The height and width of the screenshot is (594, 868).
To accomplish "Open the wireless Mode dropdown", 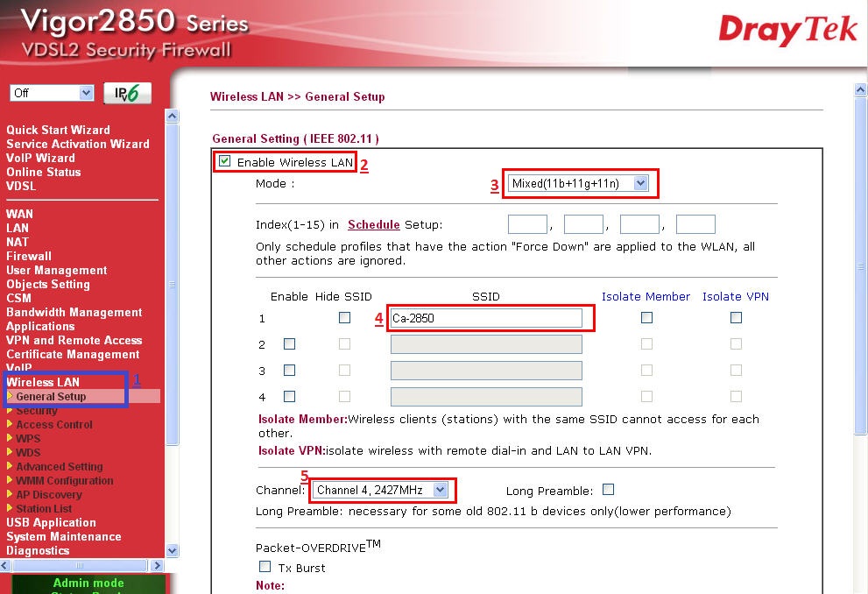I will tap(578, 183).
